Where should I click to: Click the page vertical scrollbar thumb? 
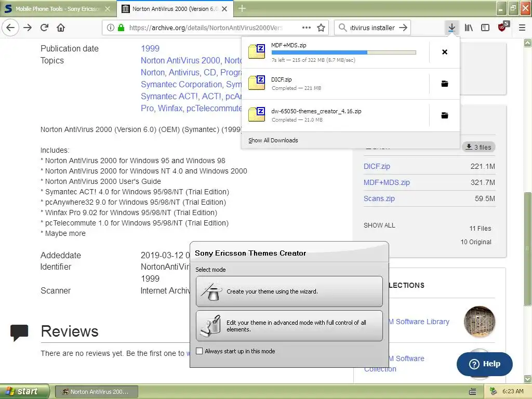(527, 249)
